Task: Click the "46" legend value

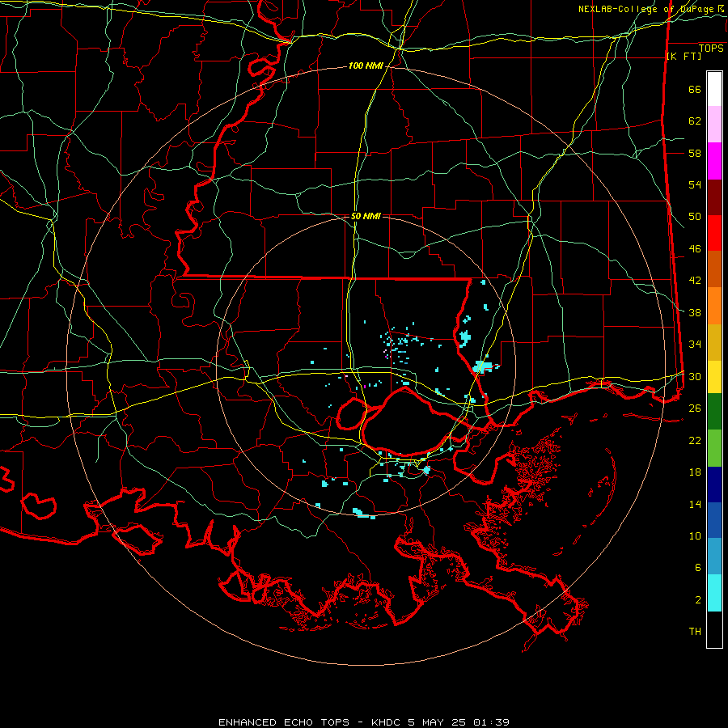Action: pyautogui.click(x=695, y=248)
